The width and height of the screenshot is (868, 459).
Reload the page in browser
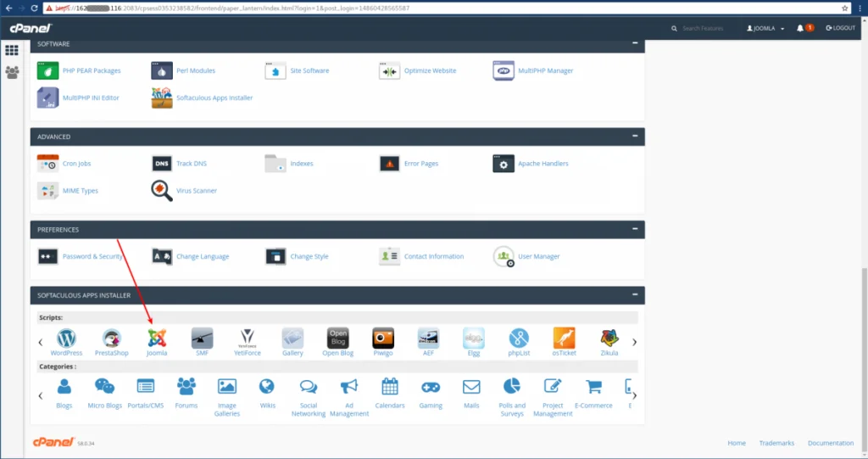tap(34, 8)
